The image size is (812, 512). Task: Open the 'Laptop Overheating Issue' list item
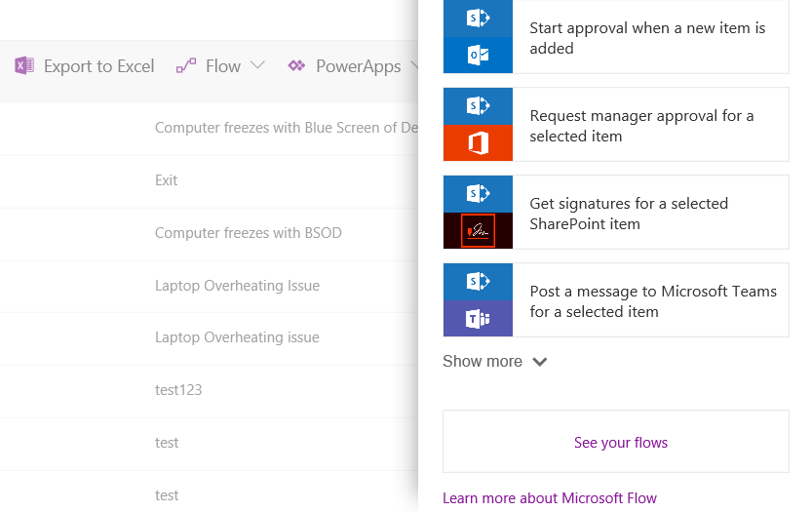tap(237, 286)
